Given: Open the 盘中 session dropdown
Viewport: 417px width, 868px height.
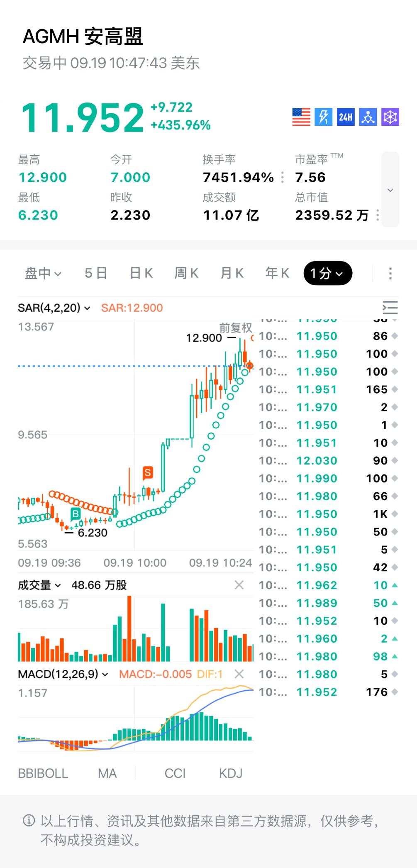Looking at the screenshot, I should tap(43, 274).
